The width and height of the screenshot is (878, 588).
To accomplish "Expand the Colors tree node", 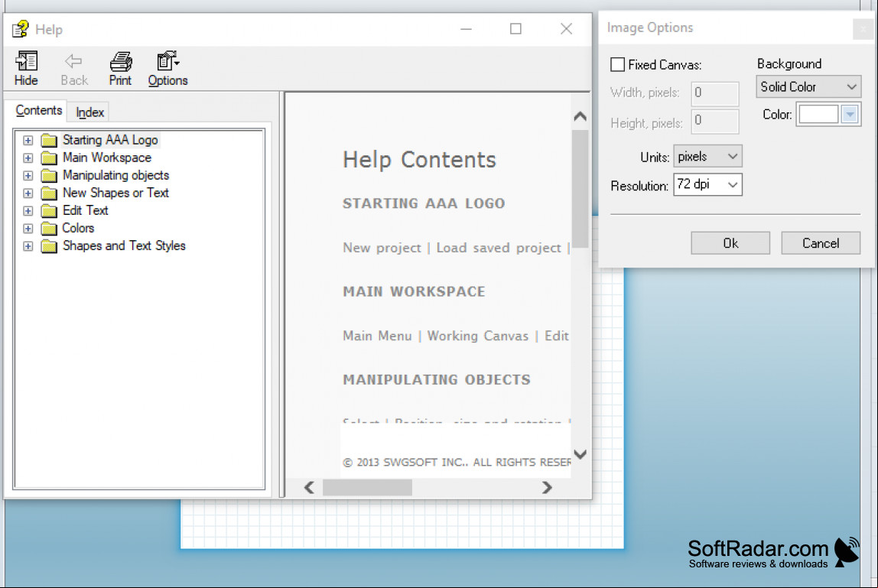I will pos(28,229).
